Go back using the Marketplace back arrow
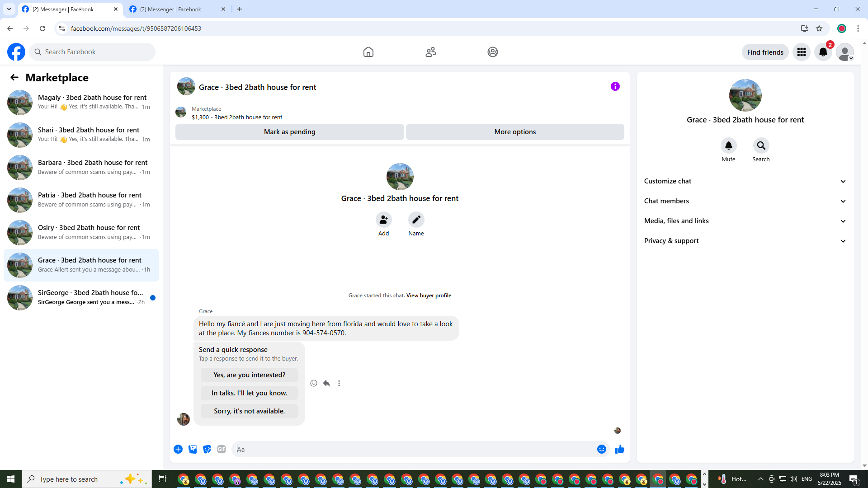Image resolution: width=868 pixels, height=488 pixels. pos(14,77)
